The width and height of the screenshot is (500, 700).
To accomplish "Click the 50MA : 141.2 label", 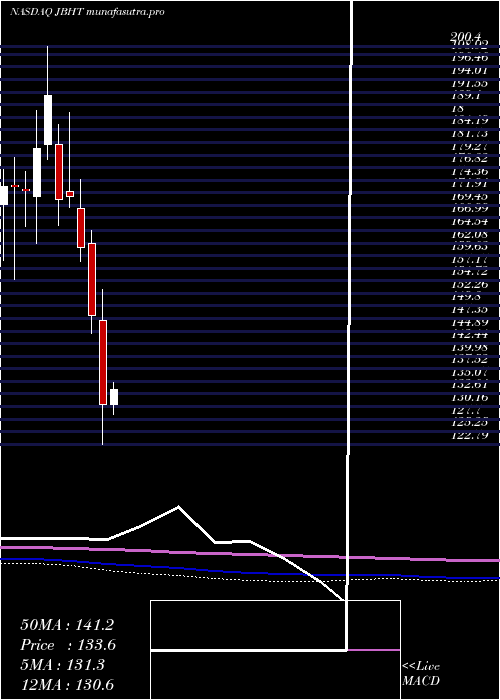I will [x=67, y=625].
